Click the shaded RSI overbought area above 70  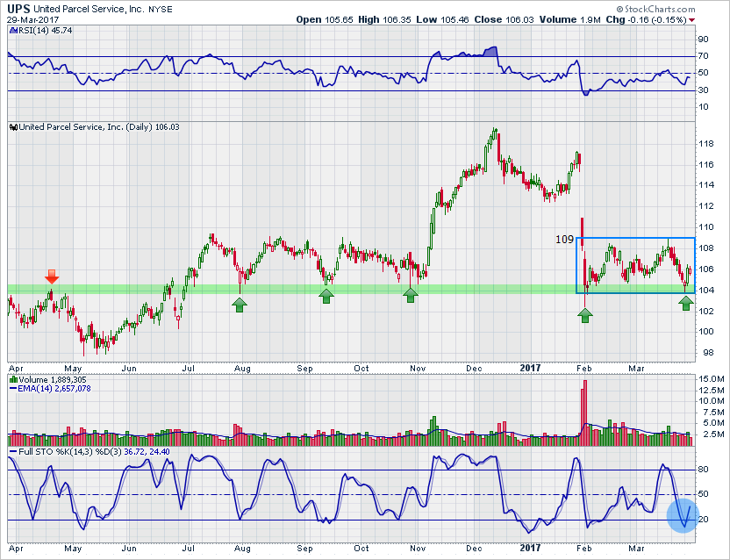pyautogui.click(x=490, y=51)
